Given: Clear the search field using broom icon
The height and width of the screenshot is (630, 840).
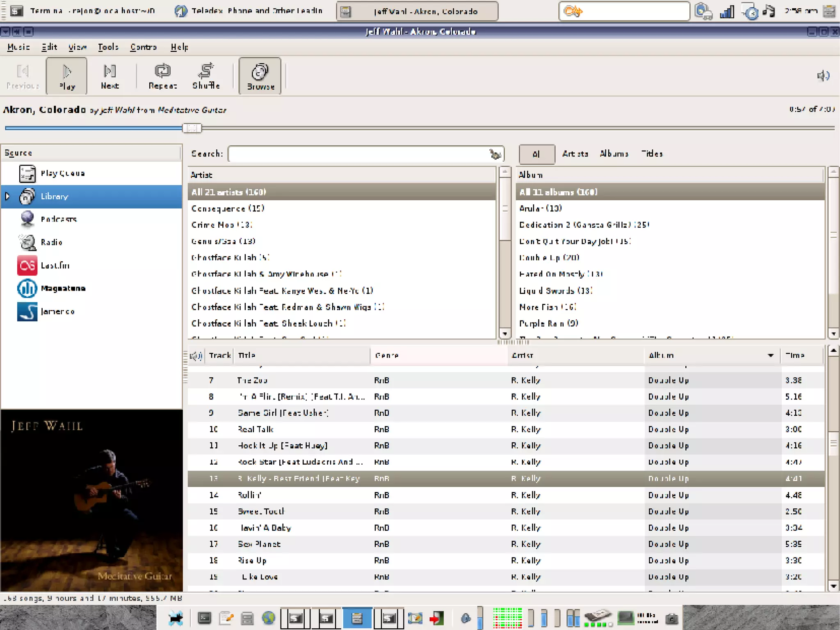Looking at the screenshot, I should click(495, 154).
